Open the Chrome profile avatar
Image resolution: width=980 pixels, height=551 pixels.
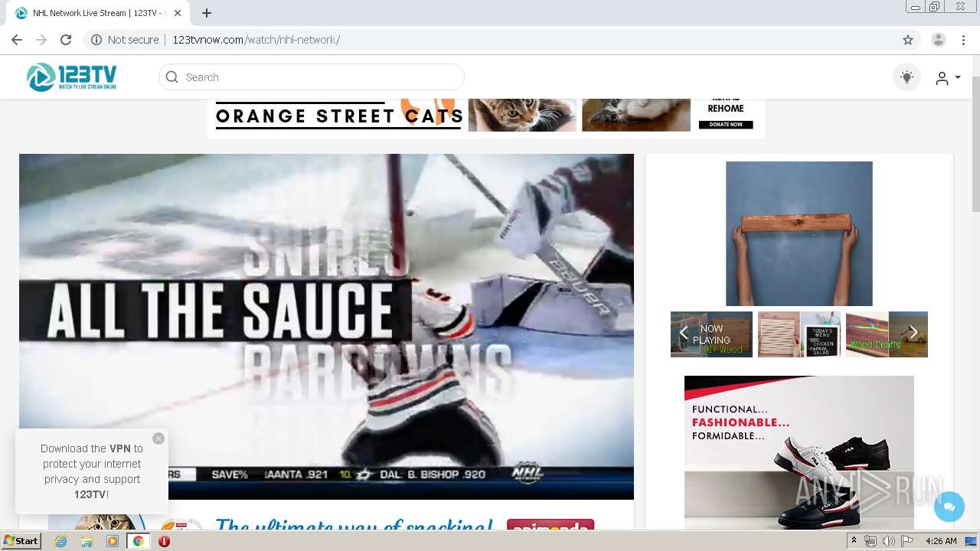click(x=939, y=40)
